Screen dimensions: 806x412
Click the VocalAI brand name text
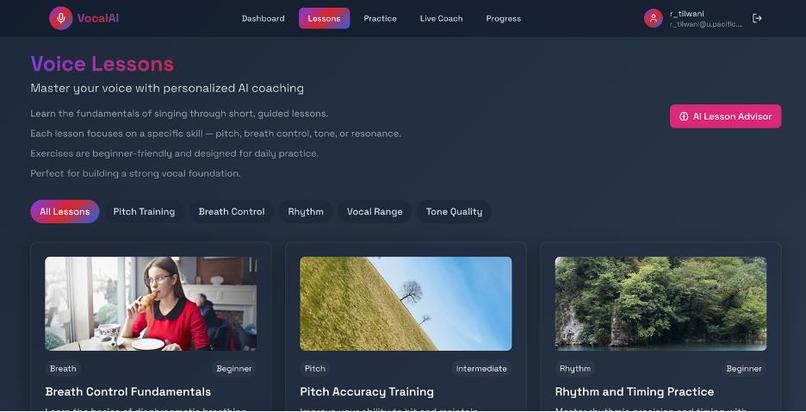coord(98,18)
